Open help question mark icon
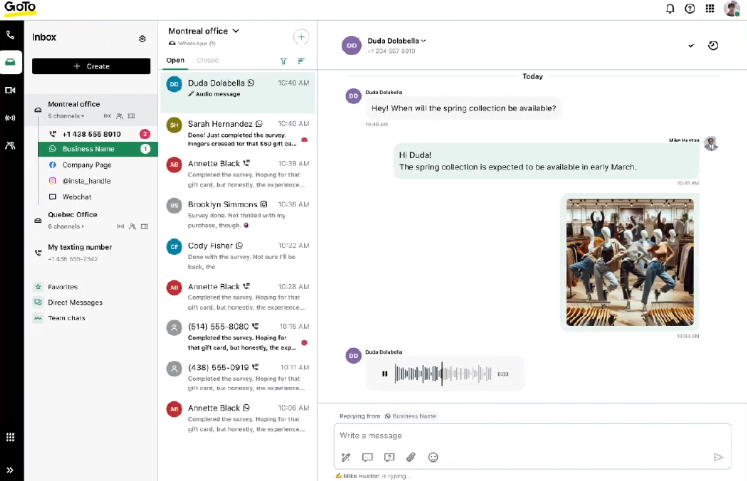 [x=690, y=9]
